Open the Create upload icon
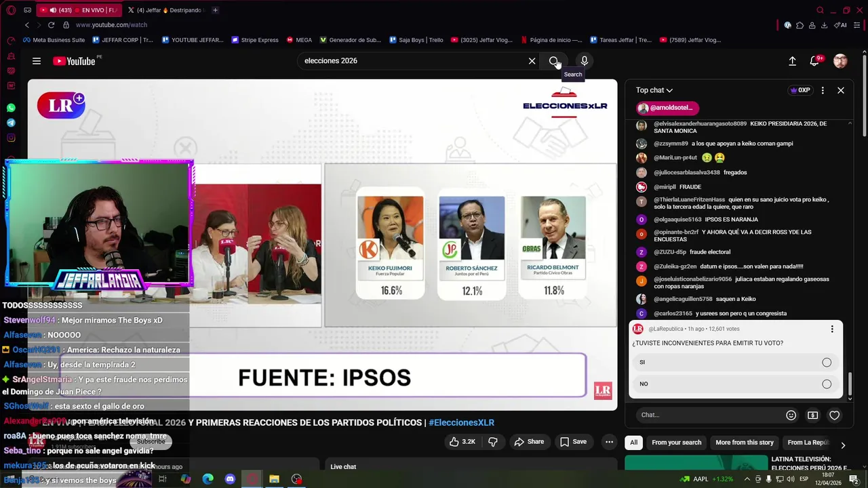The image size is (868, 488). tap(792, 61)
